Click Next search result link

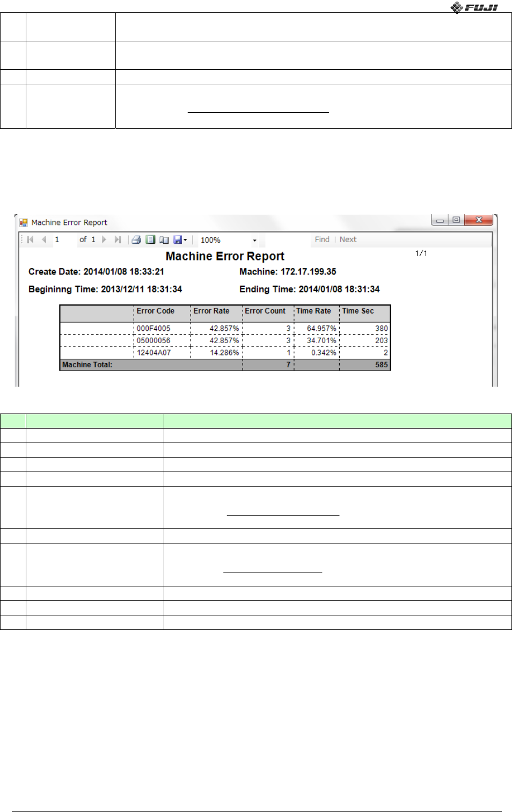coord(348,240)
